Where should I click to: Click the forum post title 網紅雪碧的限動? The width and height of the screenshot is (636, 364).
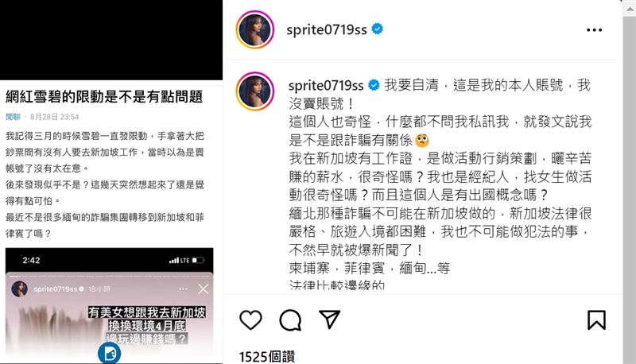[104, 96]
